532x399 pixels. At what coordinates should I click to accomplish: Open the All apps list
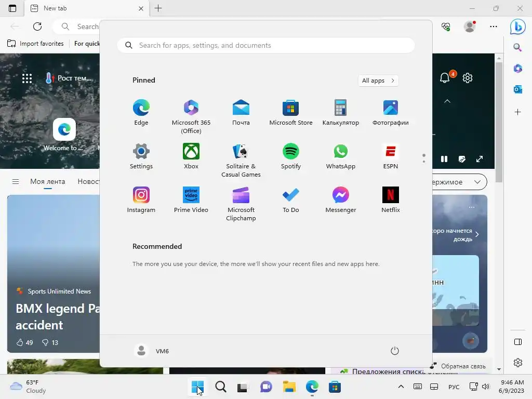(x=378, y=81)
